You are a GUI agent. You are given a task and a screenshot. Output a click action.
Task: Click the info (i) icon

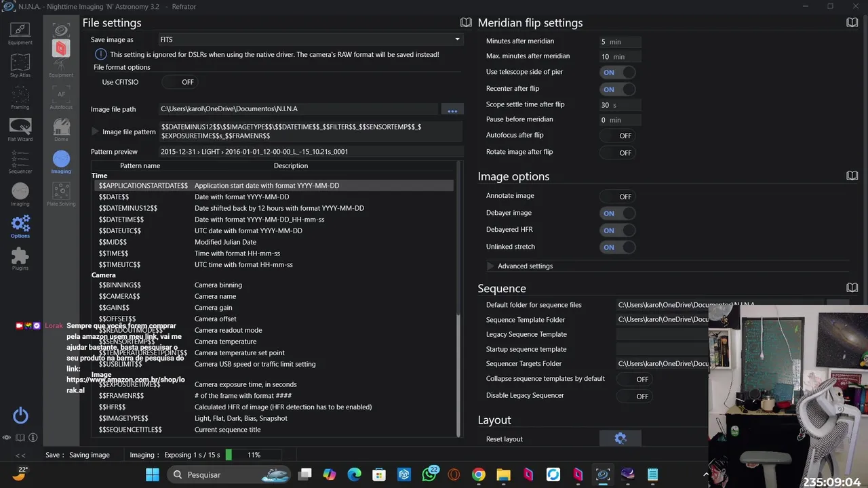[33, 438]
